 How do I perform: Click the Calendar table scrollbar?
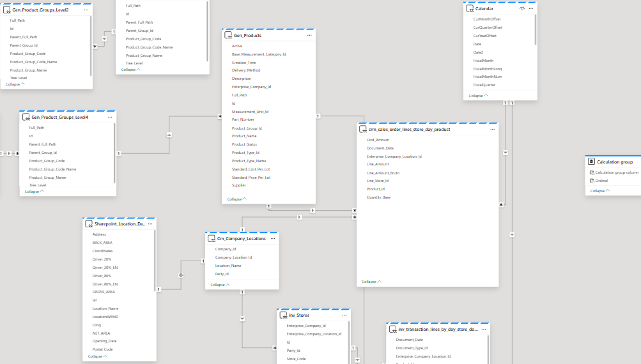pyautogui.click(x=536, y=29)
